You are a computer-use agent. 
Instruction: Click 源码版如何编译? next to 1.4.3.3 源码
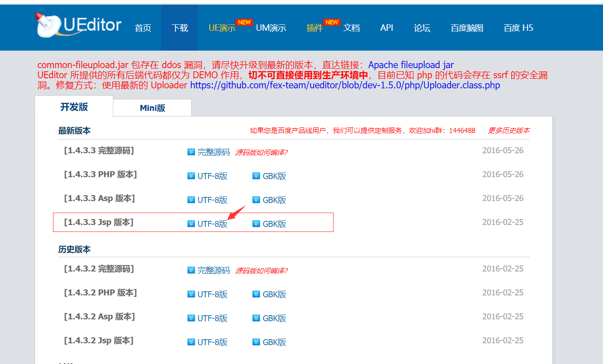pos(262,152)
